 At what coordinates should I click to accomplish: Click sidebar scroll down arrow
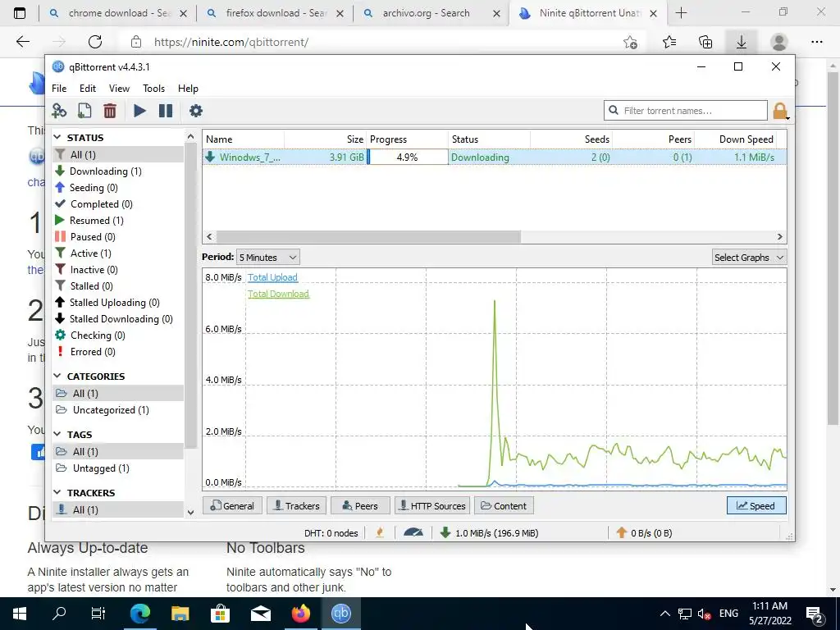[x=190, y=513]
